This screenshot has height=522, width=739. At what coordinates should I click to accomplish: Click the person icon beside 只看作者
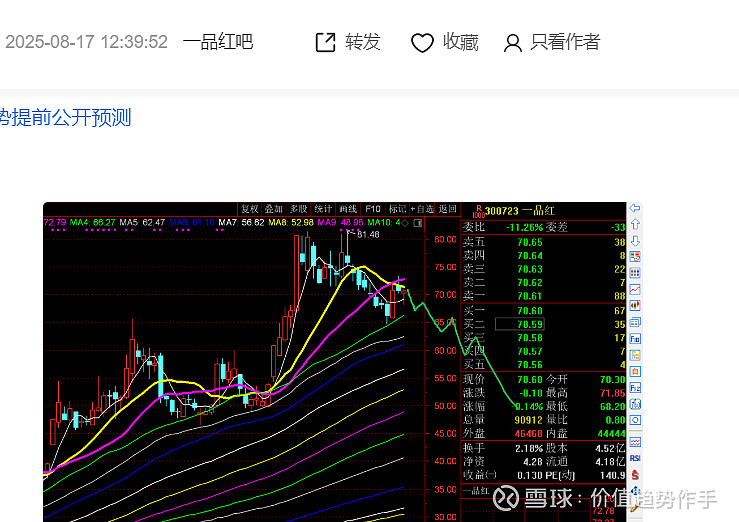(512, 43)
